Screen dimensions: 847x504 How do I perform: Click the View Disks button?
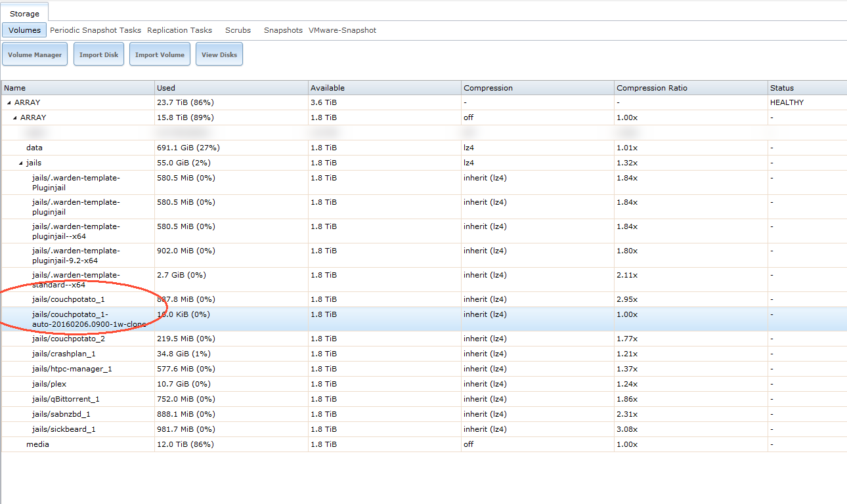tap(219, 54)
